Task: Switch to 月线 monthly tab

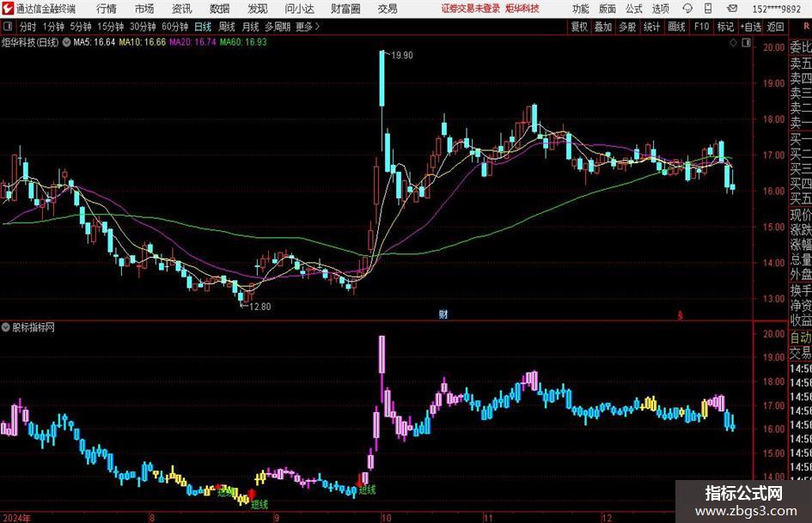Action: pos(251,27)
